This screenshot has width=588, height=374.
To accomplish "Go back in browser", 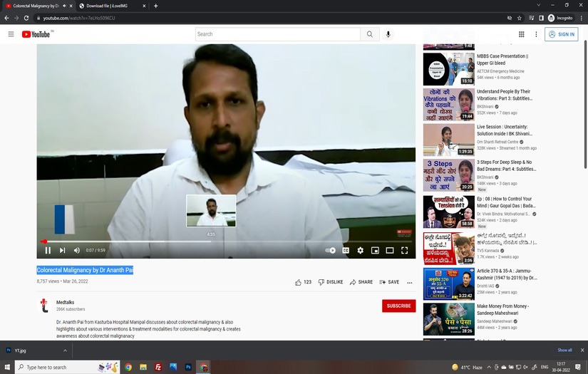I will (6, 18).
